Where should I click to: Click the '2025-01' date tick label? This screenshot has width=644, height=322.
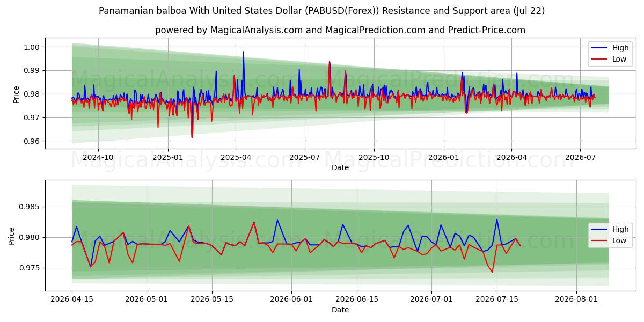(x=167, y=157)
